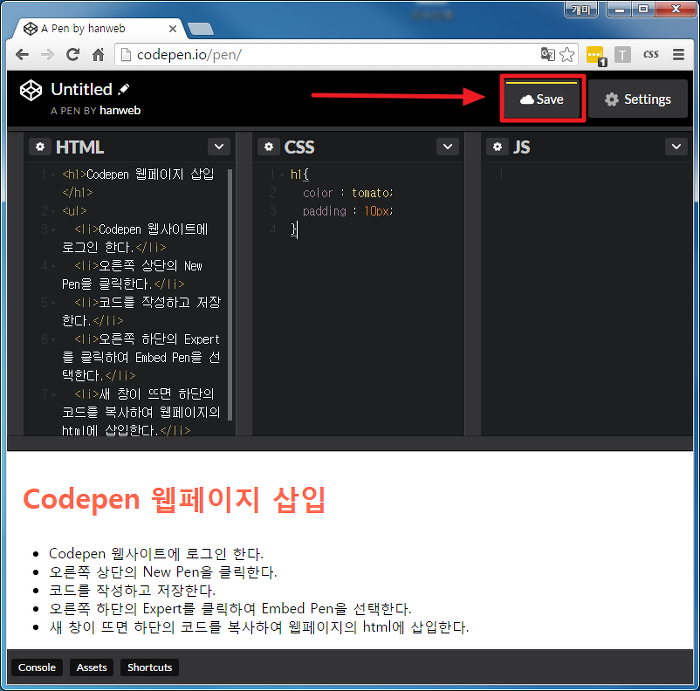This screenshot has width=700, height=691.
Task: Click the translate page icon
Action: click(548, 54)
